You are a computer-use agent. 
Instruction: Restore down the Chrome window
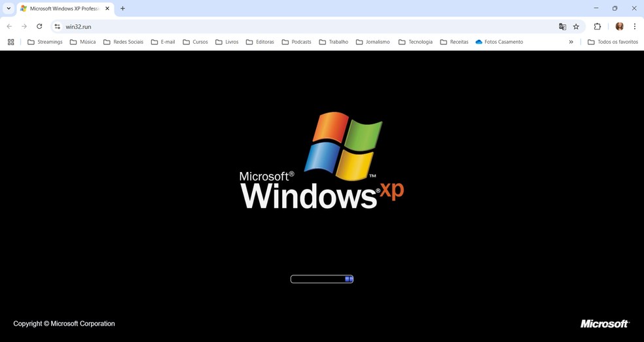pos(615,9)
